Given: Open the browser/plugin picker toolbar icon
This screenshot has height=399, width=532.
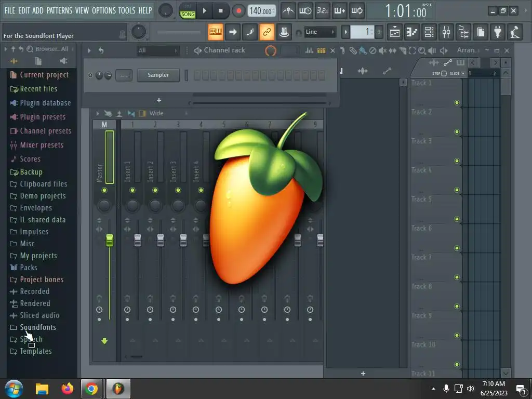Looking at the screenshot, I should (463, 32).
